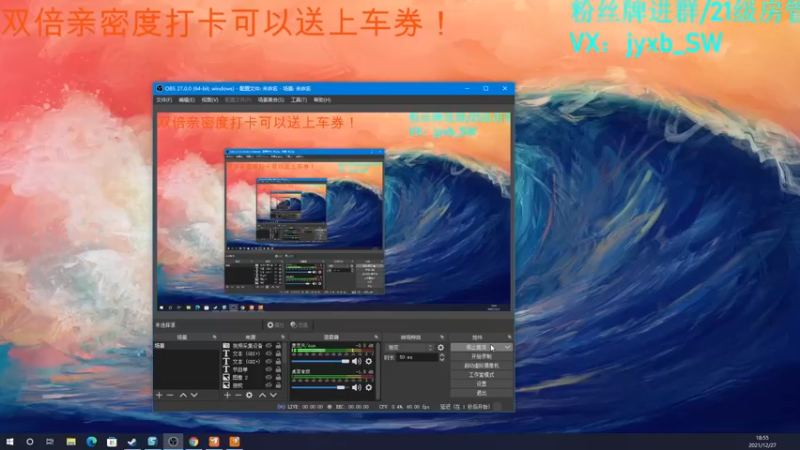Click the 滤镜 filters button above Sources
The height and width of the screenshot is (450, 800).
click(x=299, y=325)
